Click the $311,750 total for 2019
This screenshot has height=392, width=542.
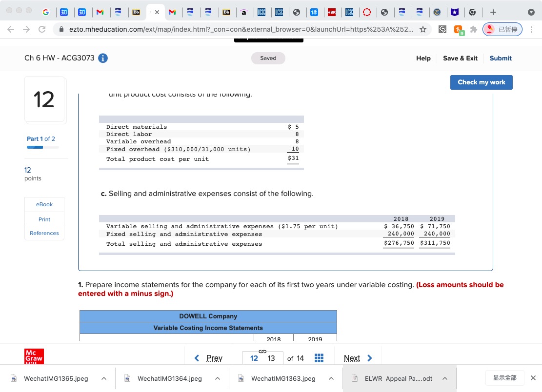pos(435,243)
